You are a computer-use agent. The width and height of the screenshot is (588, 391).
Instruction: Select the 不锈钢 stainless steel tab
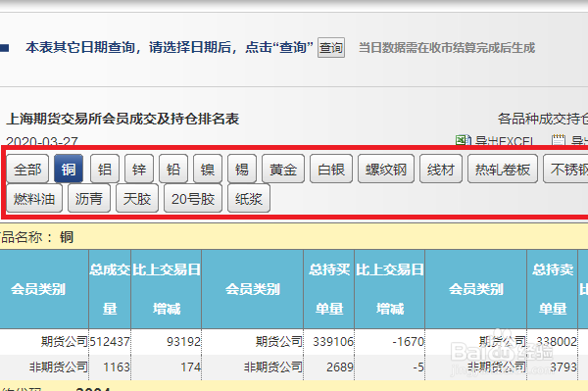[565, 170]
